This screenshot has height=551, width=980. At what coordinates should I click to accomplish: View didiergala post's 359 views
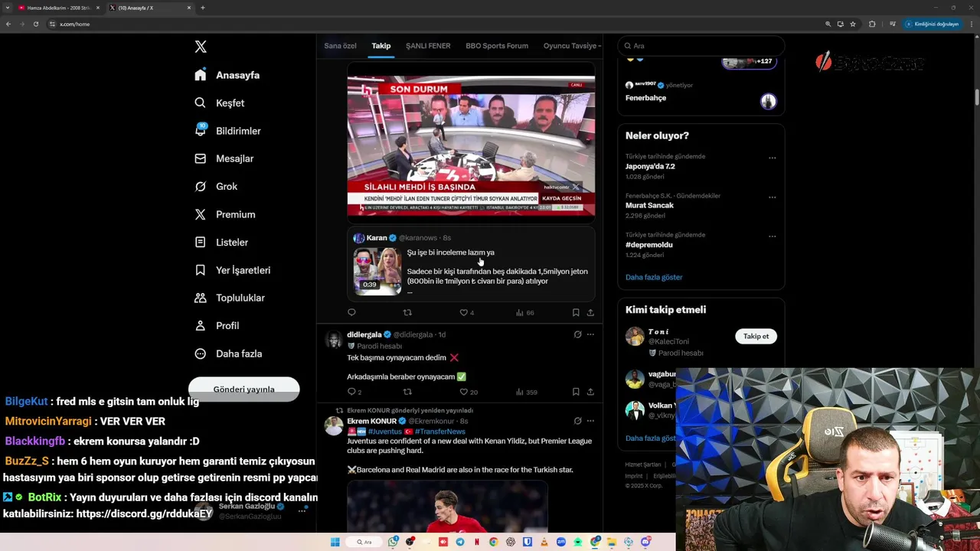tap(527, 392)
